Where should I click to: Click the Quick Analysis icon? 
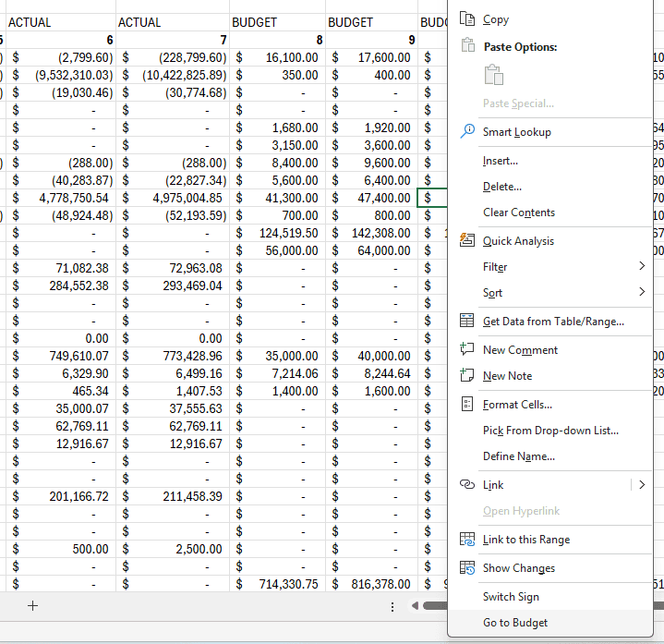pyautogui.click(x=467, y=240)
